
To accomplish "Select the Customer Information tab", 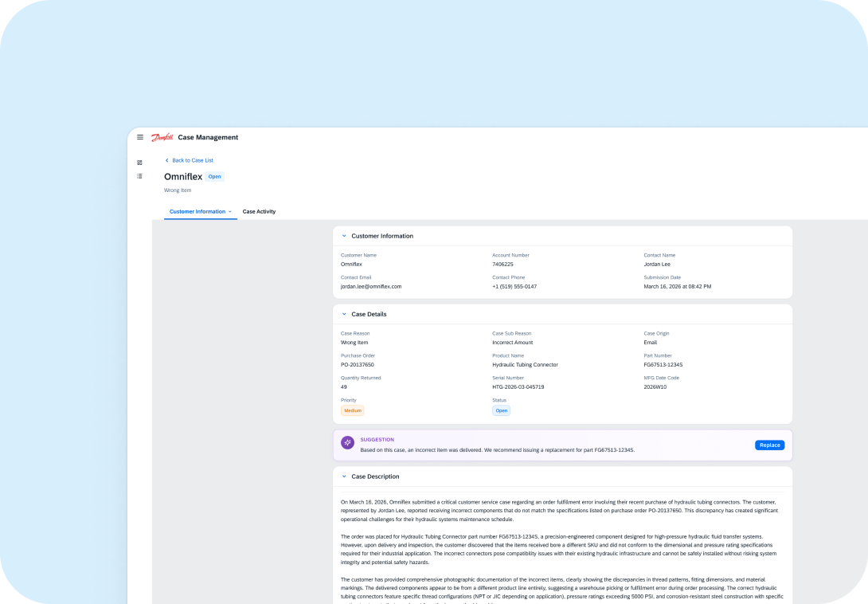I will click(x=197, y=211).
